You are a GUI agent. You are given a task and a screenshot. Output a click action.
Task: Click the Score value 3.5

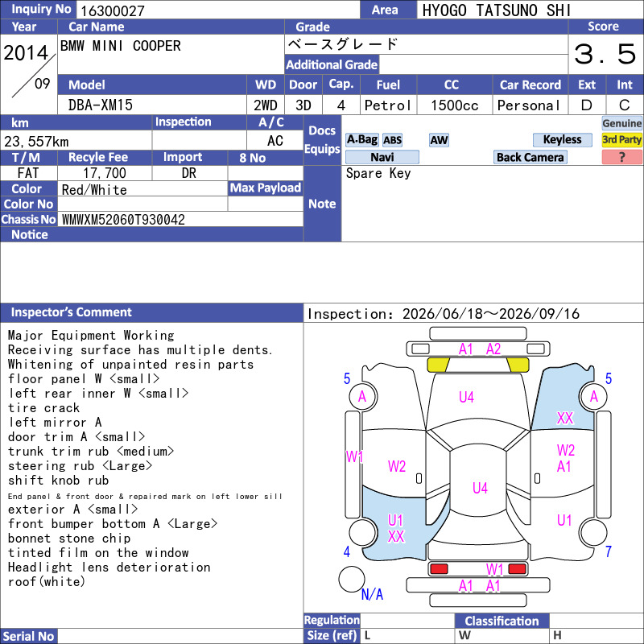pyautogui.click(x=605, y=54)
